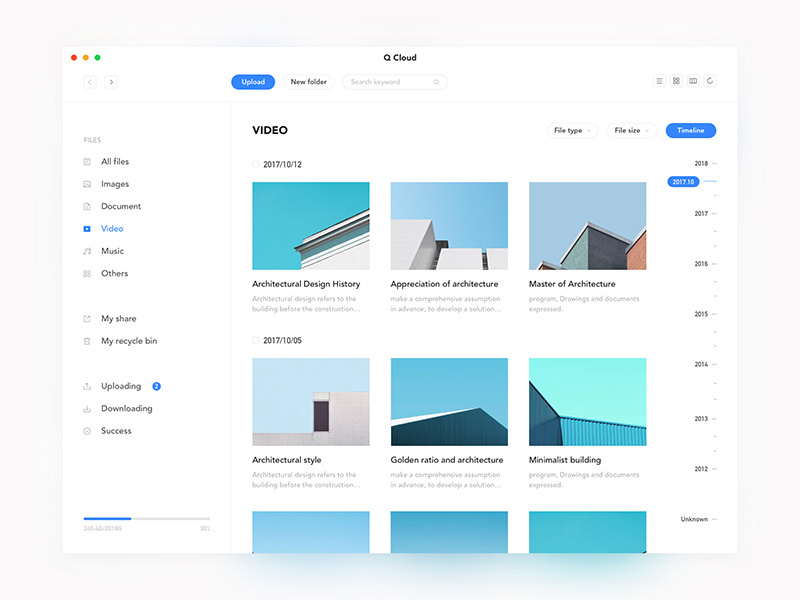Click the Downloading arrow icon
This screenshot has width=800, height=600.
click(x=87, y=409)
